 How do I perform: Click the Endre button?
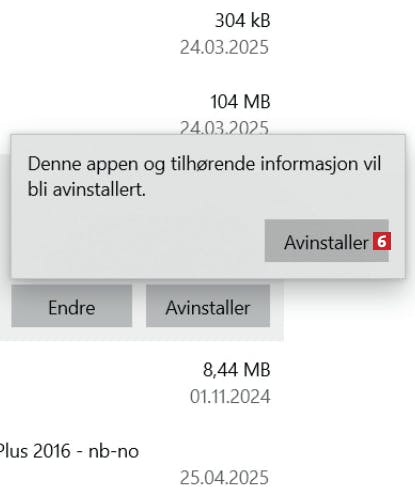click(72, 306)
